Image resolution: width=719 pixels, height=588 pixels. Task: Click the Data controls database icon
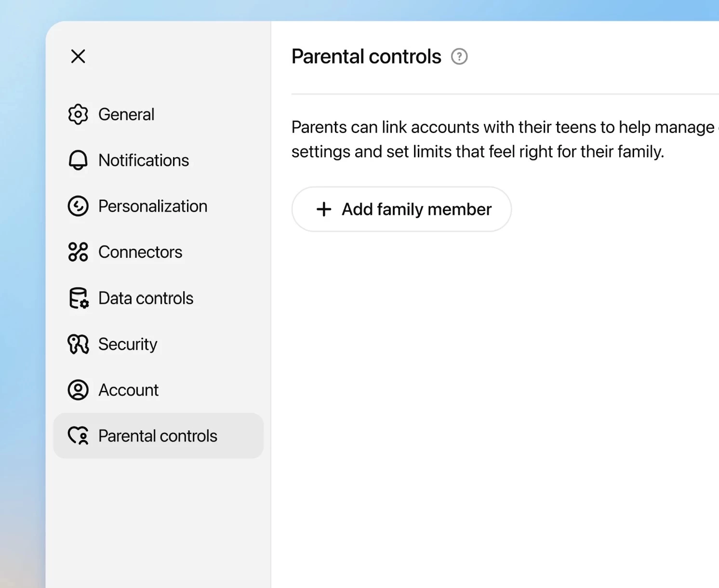pos(79,298)
